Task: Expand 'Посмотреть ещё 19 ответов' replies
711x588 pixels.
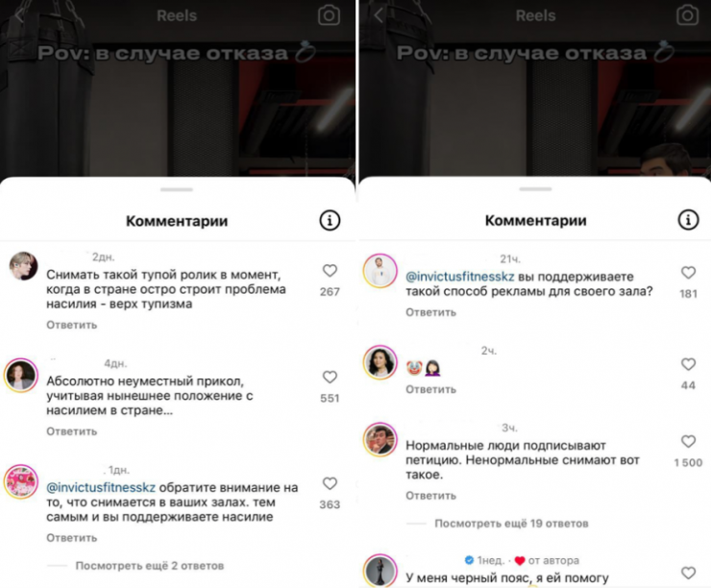Action: tap(511, 524)
